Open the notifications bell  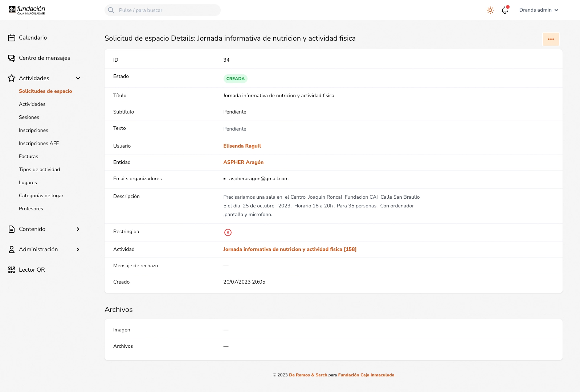pos(505,10)
